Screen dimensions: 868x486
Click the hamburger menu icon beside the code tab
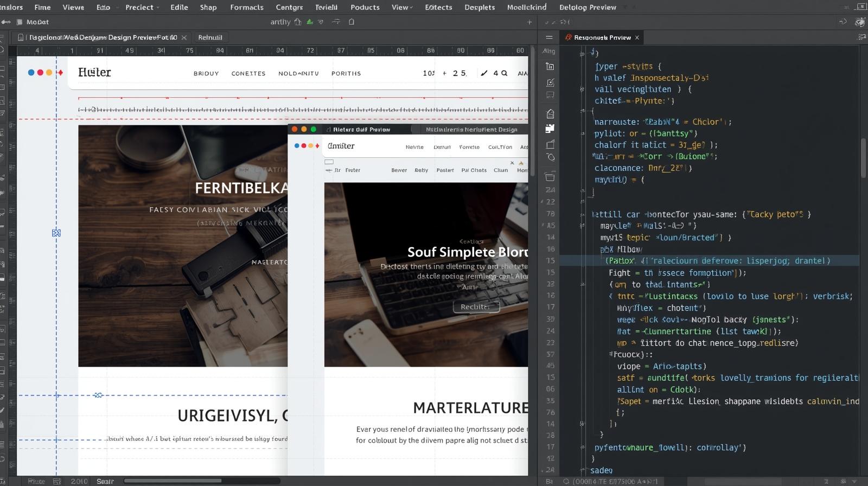[x=549, y=37]
